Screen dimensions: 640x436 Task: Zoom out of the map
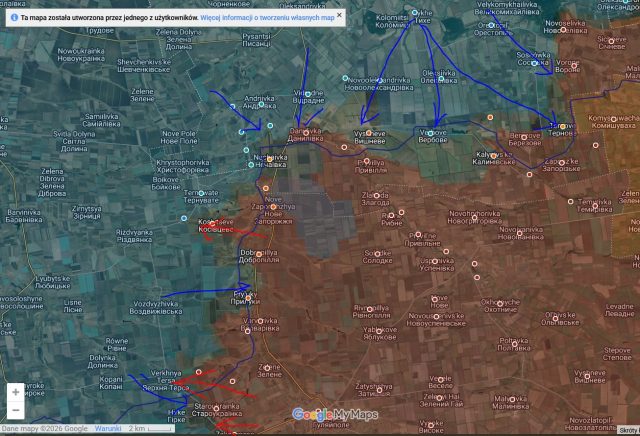coord(16,411)
